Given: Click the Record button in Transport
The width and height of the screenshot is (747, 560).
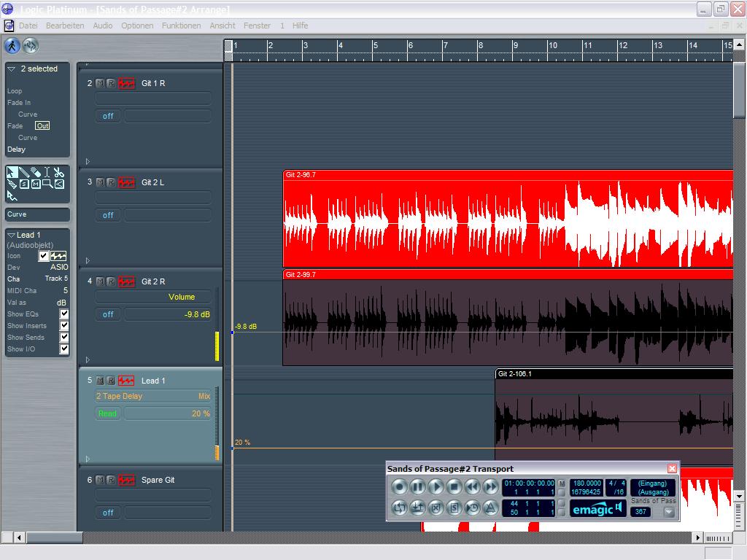Looking at the screenshot, I should tap(399, 487).
